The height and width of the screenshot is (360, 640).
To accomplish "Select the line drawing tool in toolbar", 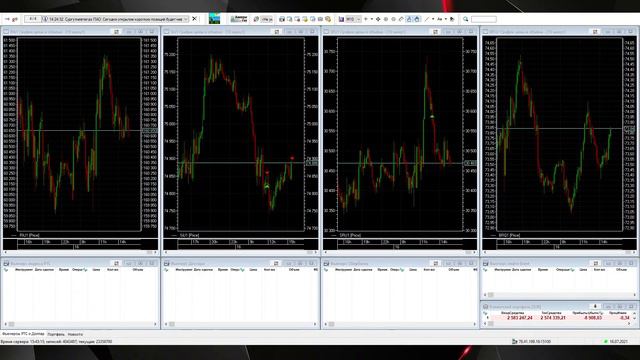I will (427, 19).
